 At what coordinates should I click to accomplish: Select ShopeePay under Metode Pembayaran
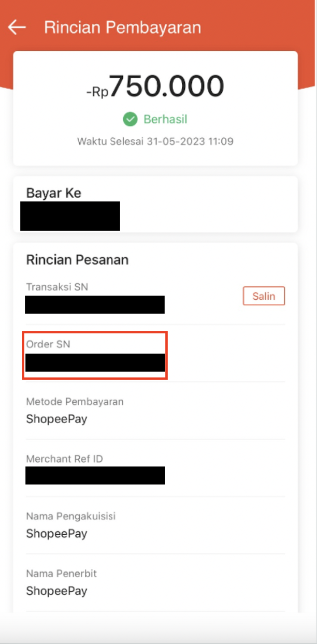pyautogui.click(x=56, y=419)
